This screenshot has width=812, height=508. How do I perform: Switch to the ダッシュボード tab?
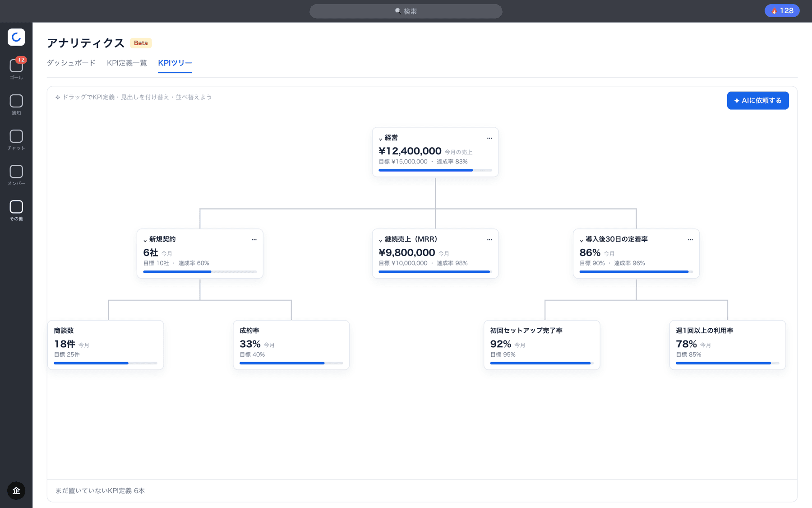[71, 63]
